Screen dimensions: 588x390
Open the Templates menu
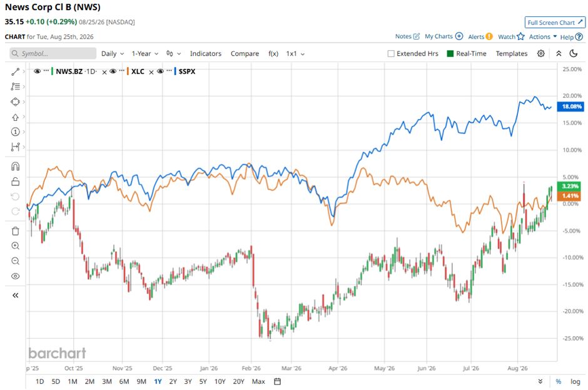(x=512, y=54)
